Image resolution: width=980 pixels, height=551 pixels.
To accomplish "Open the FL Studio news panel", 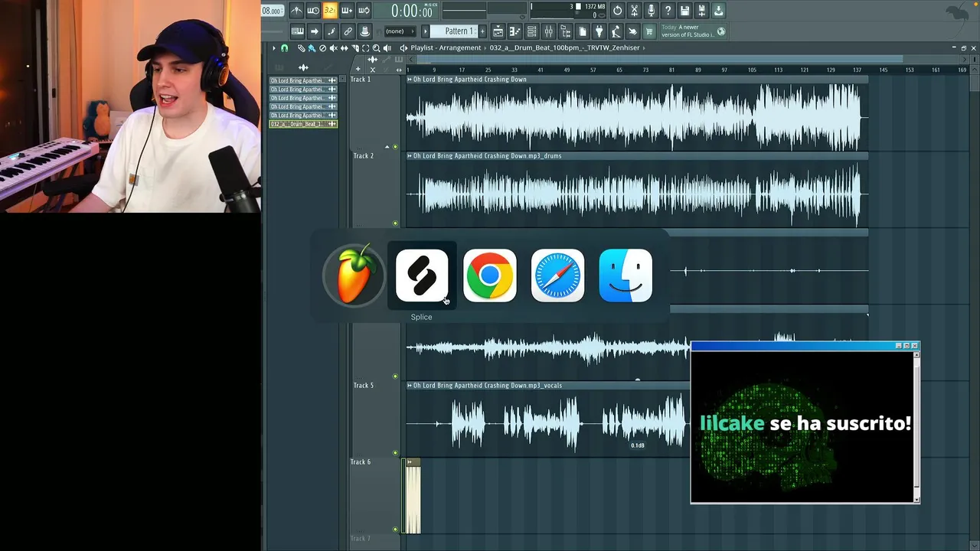I will click(x=694, y=31).
